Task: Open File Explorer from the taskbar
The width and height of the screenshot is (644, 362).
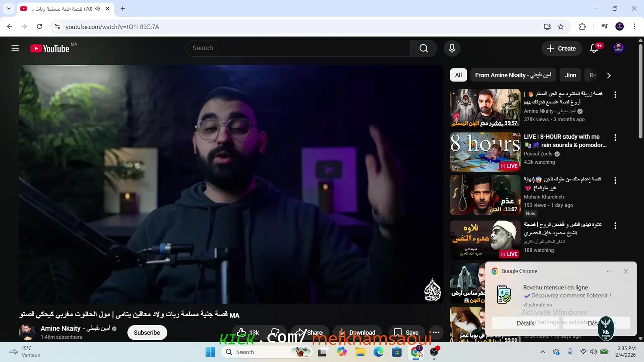Action: [360, 352]
